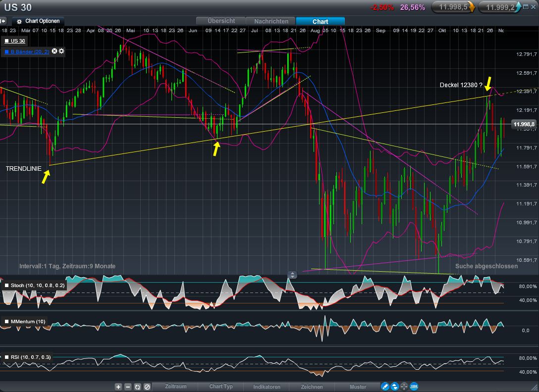Open the Zeitraum menu

tap(176, 387)
